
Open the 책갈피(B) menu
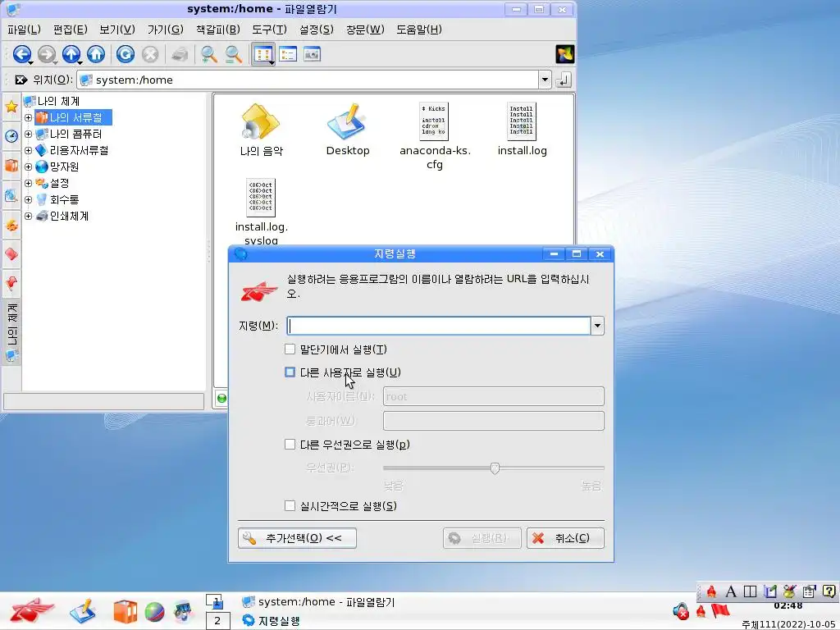coord(218,30)
